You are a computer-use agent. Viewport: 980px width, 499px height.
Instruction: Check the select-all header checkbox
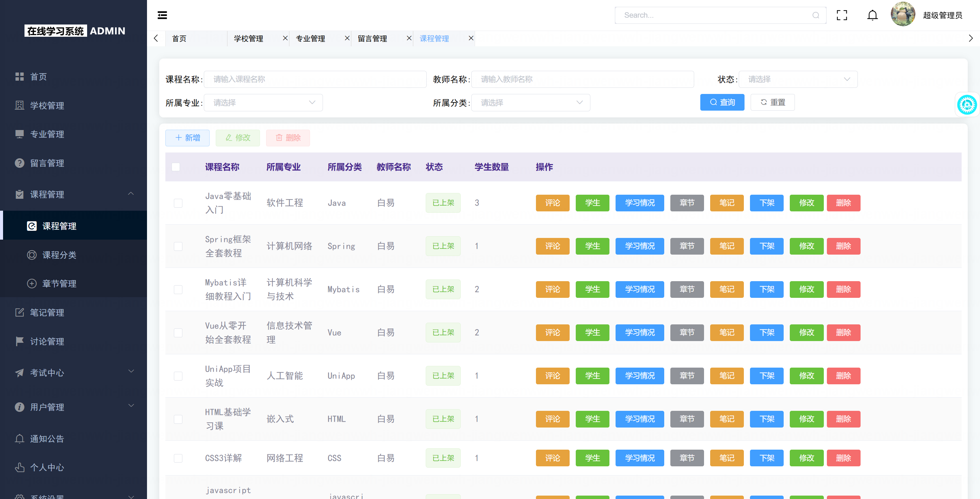pos(176,167)
